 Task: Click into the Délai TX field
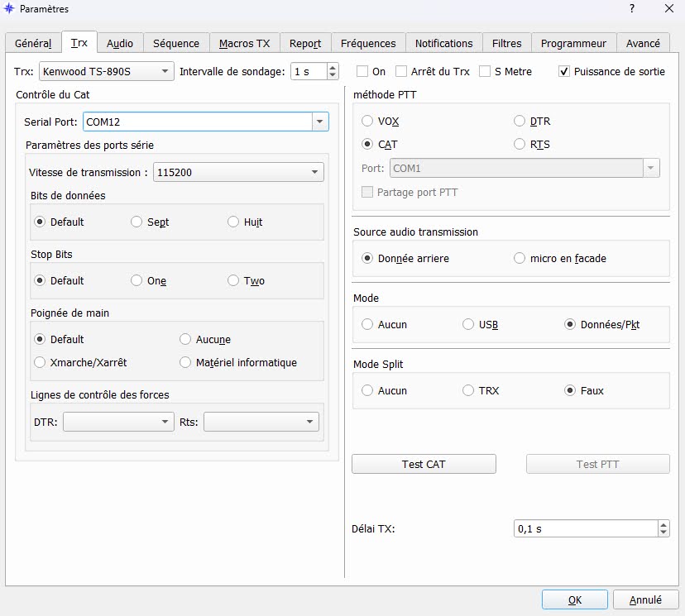586,528
